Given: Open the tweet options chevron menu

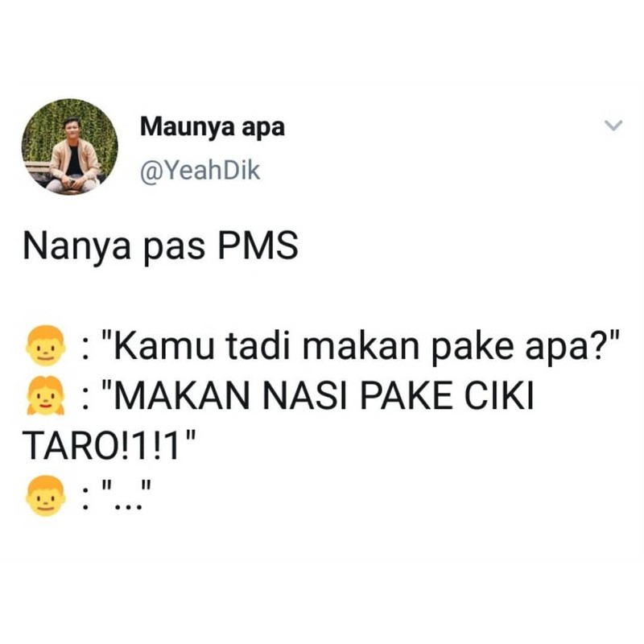Looking at the screenshot, I should click(x=613, y=125).
